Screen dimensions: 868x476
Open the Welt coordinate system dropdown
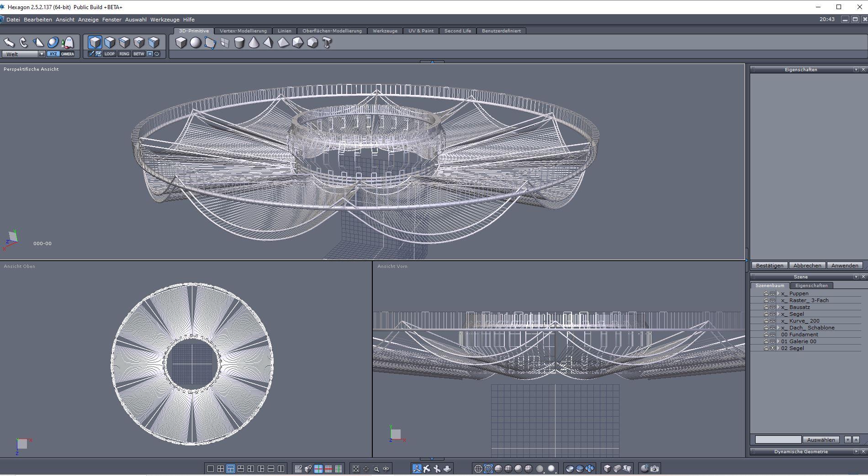pyautogui.click(x=42, y=54)
